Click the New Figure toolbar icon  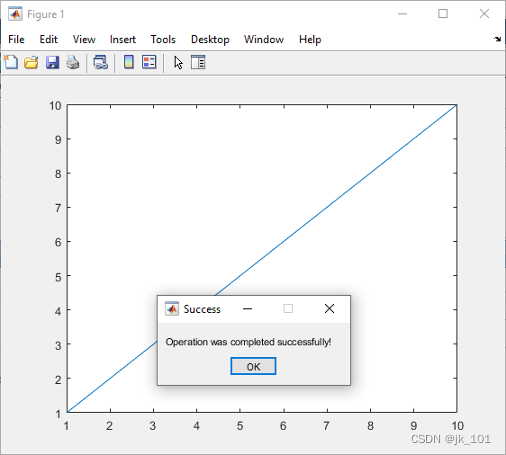(11, 62)
